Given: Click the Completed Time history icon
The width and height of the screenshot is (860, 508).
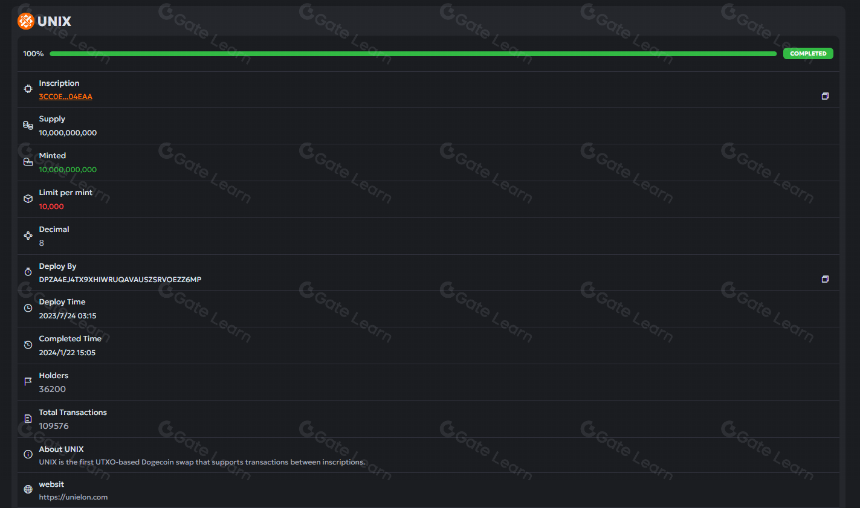Looking at the screenshot, I should tap(28, 345).
